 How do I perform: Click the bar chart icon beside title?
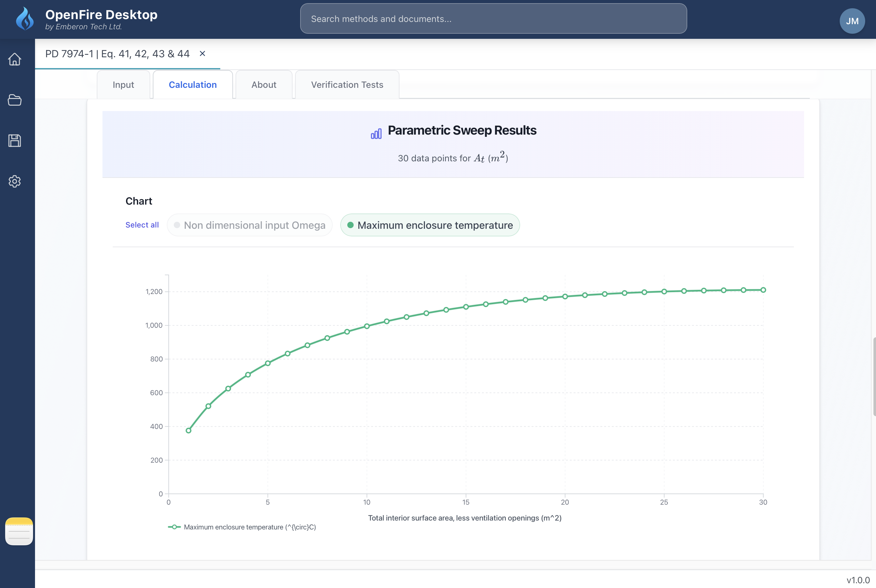pos(376,133)
